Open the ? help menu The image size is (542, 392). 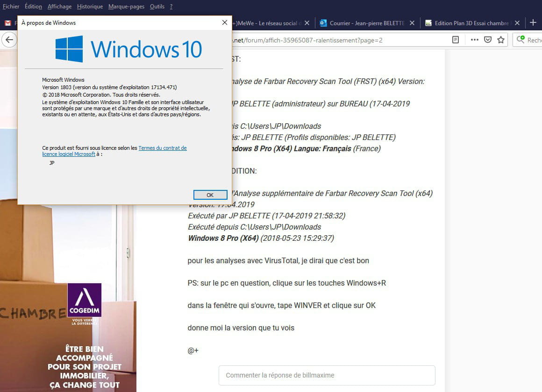(x=171, y=6)
